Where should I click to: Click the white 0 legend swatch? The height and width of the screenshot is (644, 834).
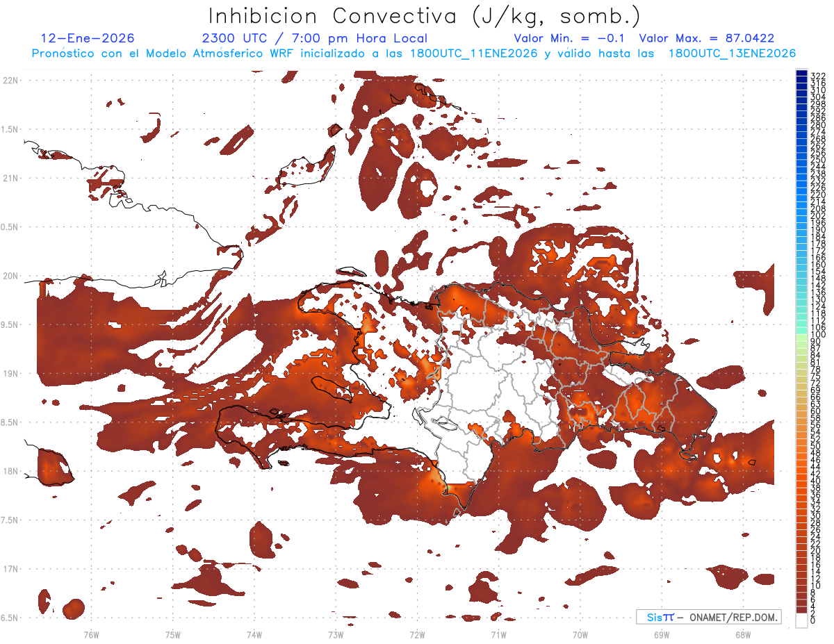(x=801, y=620)
